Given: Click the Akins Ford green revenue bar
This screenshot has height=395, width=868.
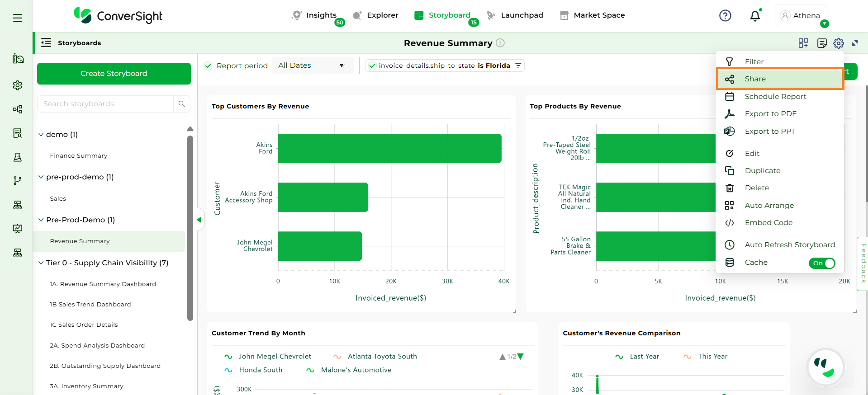Looking at the screenshot, I should coord(389,148).
